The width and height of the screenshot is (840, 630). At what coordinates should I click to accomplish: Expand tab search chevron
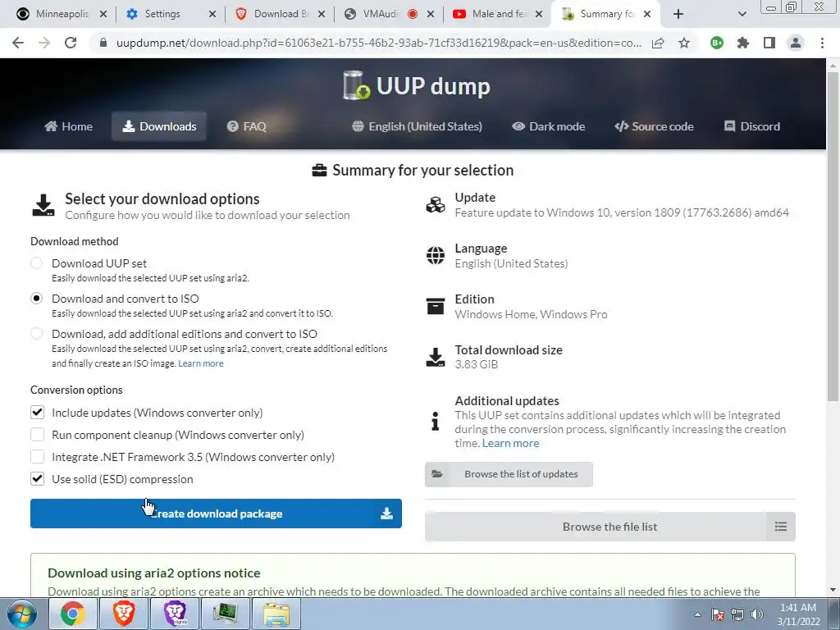point(742,14)
